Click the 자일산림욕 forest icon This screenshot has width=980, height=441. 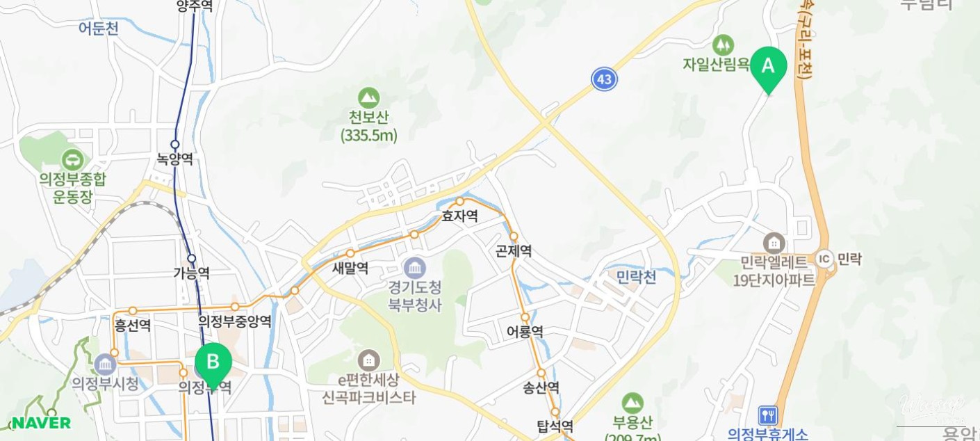click(x=723, y=45)
